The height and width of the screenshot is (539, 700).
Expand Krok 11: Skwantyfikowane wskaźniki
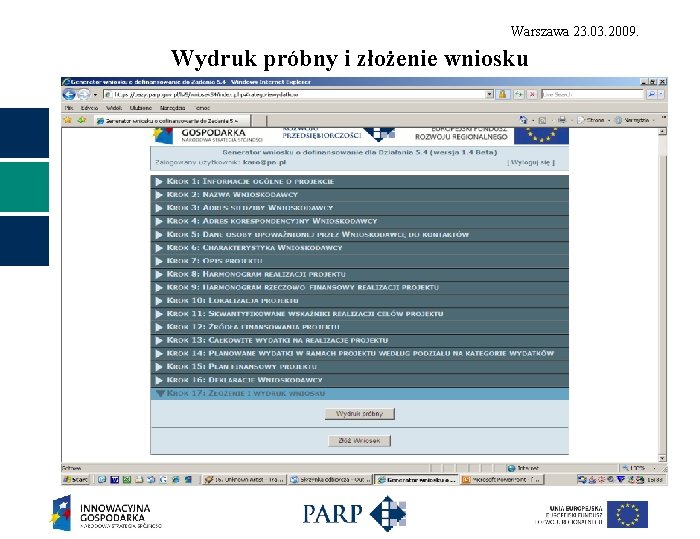coord(360,313)
